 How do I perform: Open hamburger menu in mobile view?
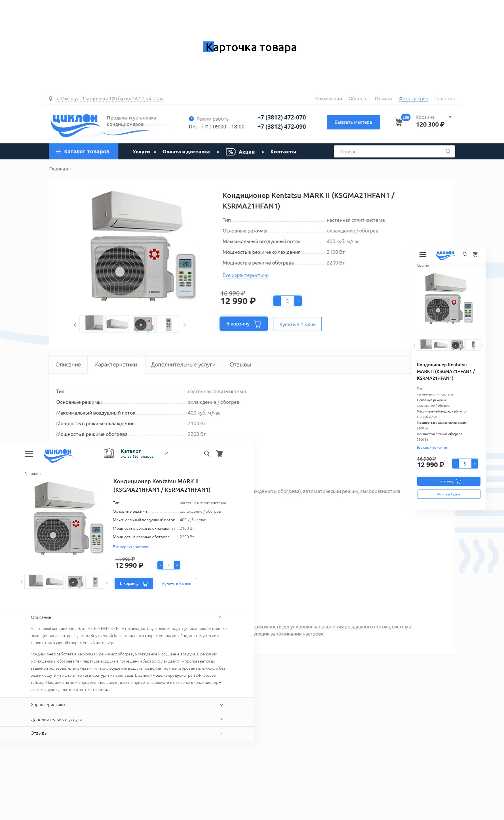tap(423, 255)
